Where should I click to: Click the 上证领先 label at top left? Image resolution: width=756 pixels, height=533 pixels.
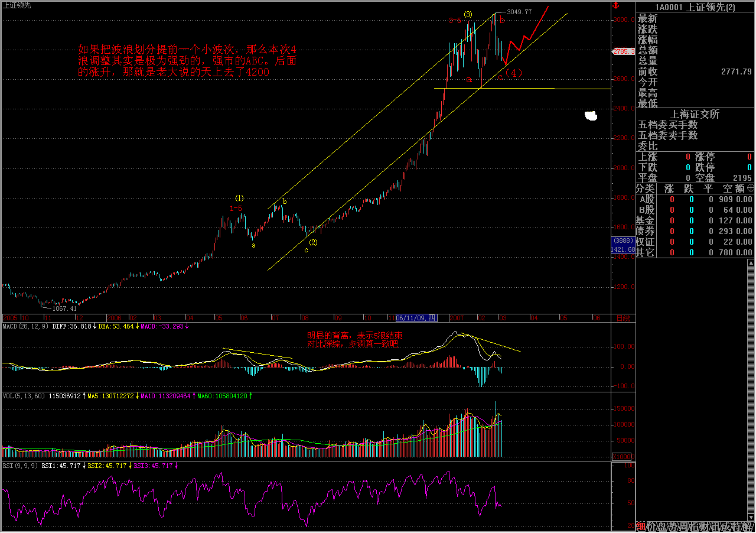click(17, 5)
